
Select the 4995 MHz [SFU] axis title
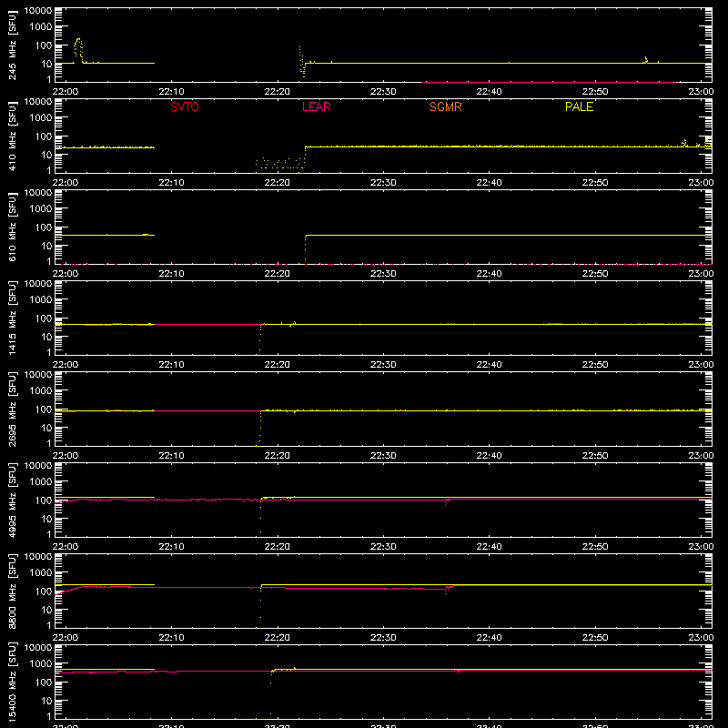click(12, 500)
